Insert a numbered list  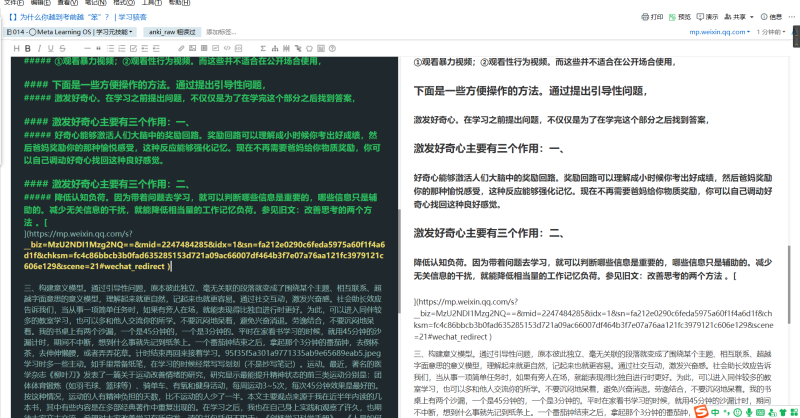coord(122,48)
